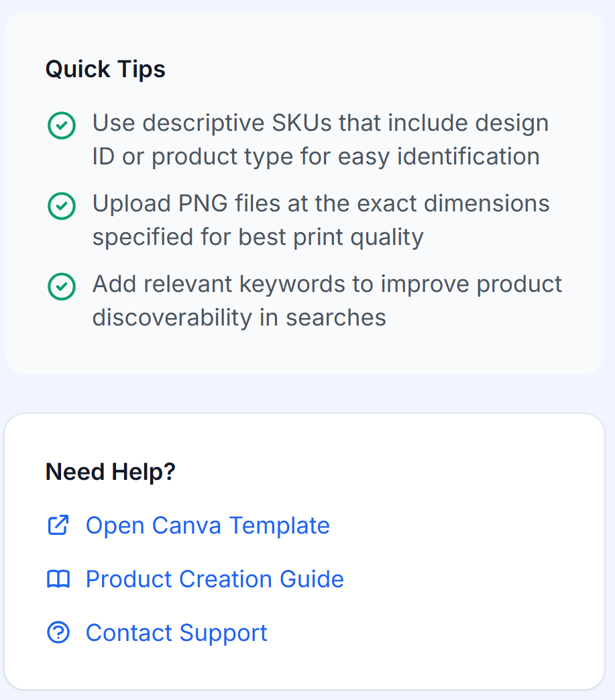Screen dimensions: 615x700
Task: Click the 'discoverability in searches' text line
Action: [239, 317]
